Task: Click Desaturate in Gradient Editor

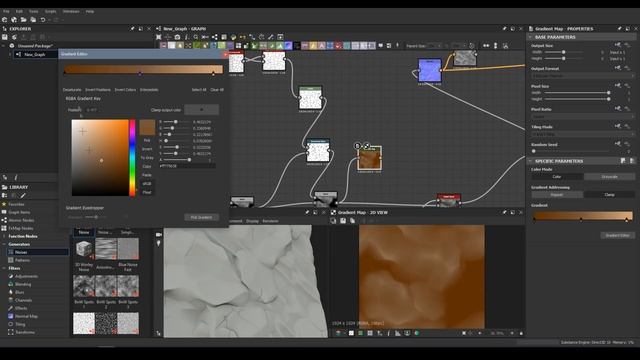Action: click(x=72, y=90)
